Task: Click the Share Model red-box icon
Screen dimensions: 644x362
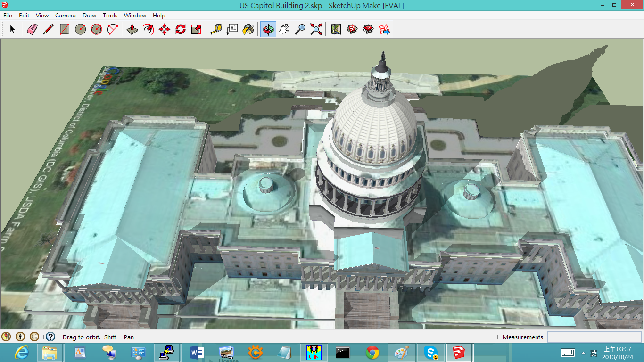Action: coord(368,29)
